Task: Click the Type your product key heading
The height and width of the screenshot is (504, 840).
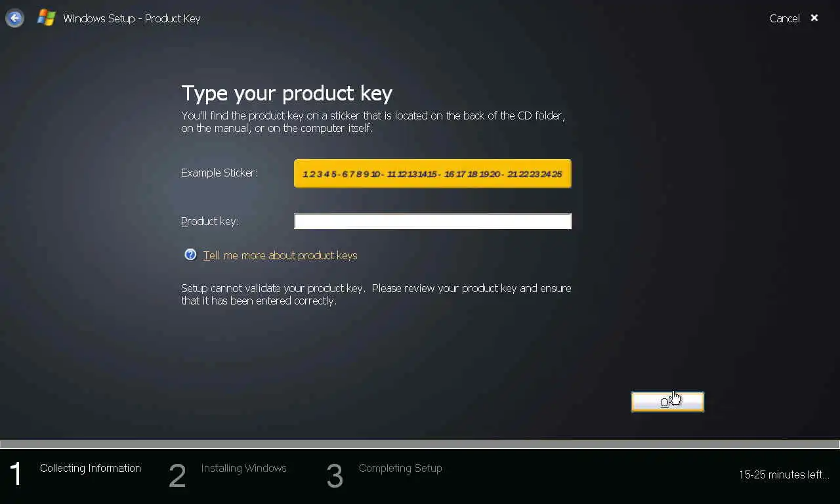Action: [x=287, y=93]
